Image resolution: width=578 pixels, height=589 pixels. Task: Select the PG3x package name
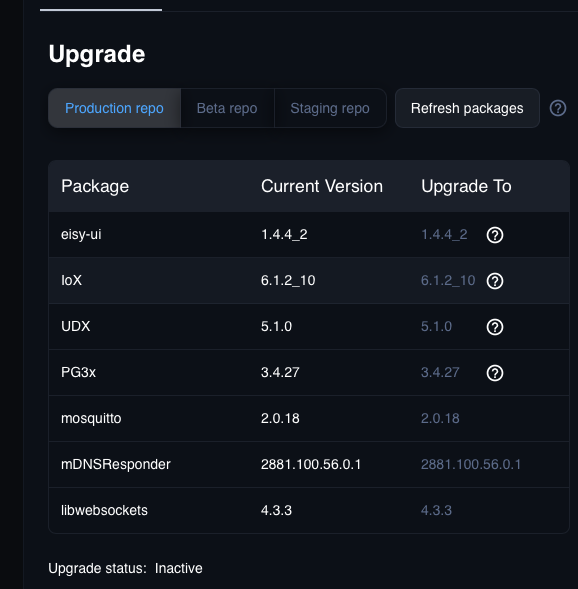(78, 373)
